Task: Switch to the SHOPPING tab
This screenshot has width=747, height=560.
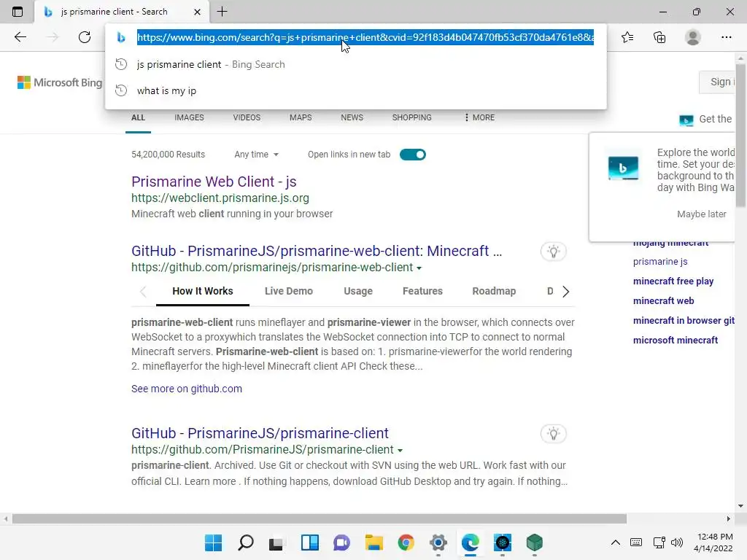Action: 412,117
